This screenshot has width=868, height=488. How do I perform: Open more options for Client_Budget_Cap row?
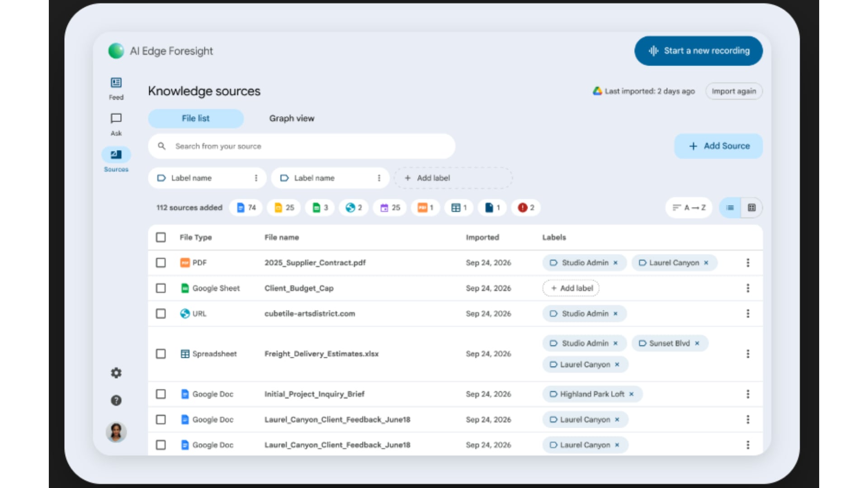pos(748,288)
